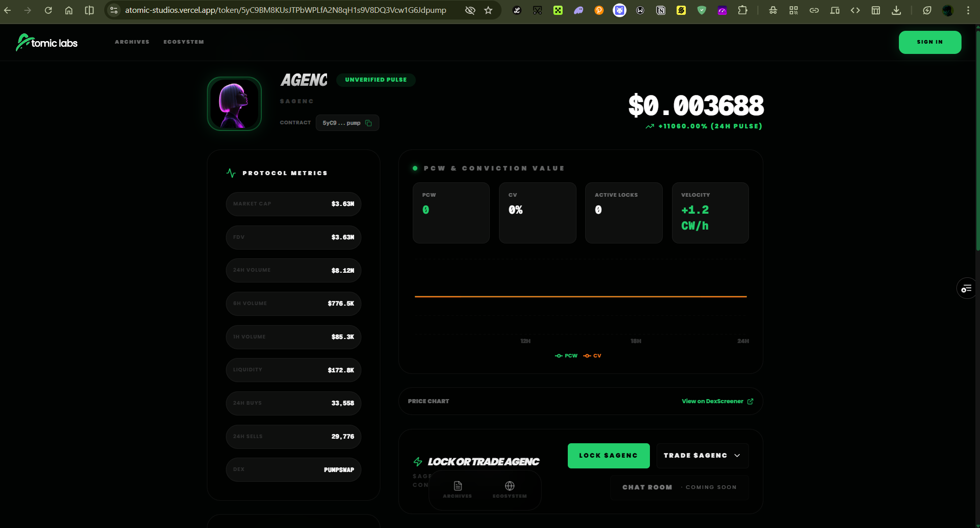980x528 pixels.
Task: Toggle the PCW series in the chart legend
Action: (x=566, y=356)
